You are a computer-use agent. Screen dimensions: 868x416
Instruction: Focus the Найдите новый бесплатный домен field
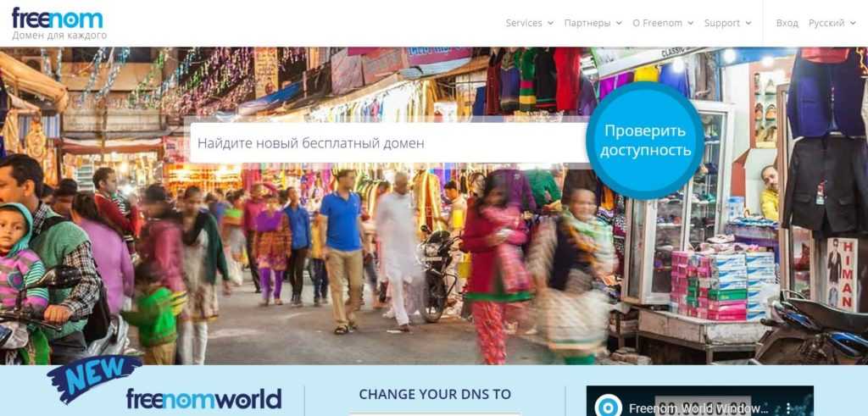(x=388, y=143)
